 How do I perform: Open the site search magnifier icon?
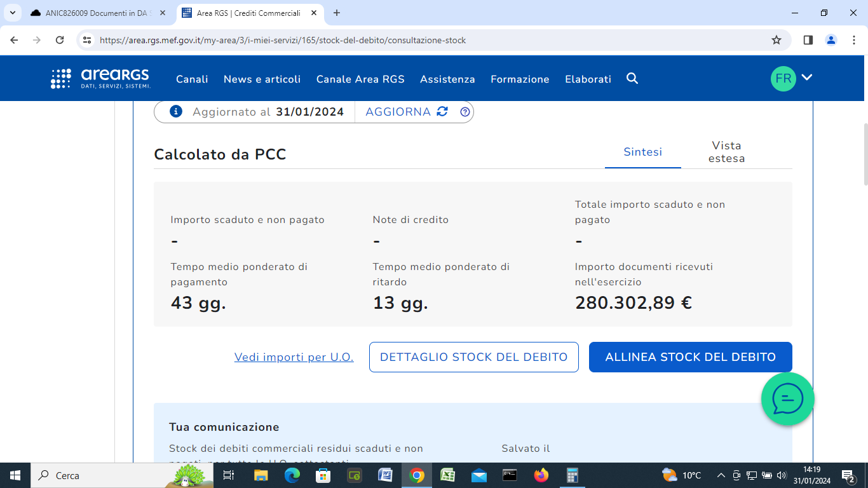click(632, 79)
